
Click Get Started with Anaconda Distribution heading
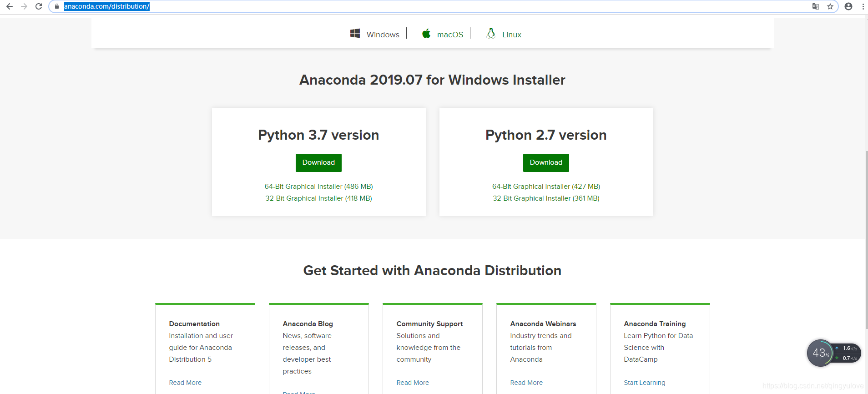tap(432, 271)
